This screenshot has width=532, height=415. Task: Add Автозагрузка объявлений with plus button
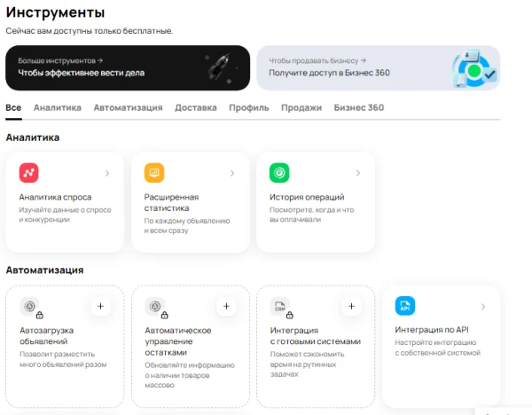point(100,306)
